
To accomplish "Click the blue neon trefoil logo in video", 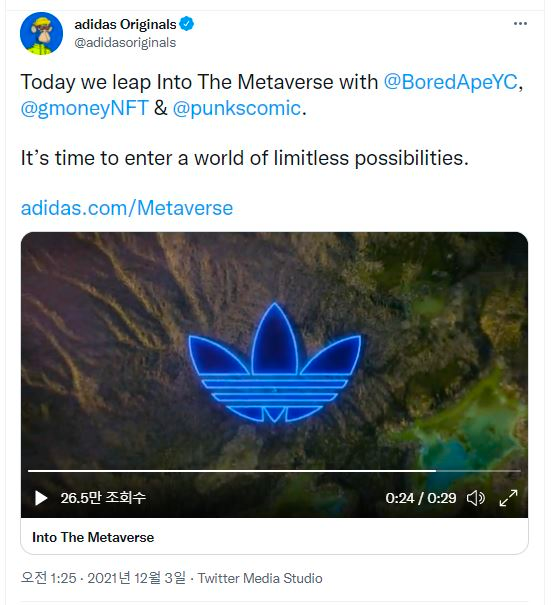I will pos(275,363).
